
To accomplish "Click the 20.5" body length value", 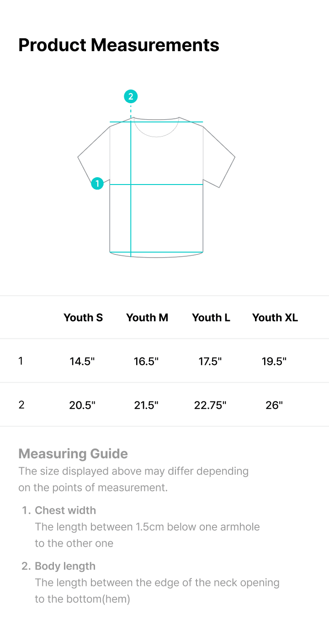I will 82,405.
